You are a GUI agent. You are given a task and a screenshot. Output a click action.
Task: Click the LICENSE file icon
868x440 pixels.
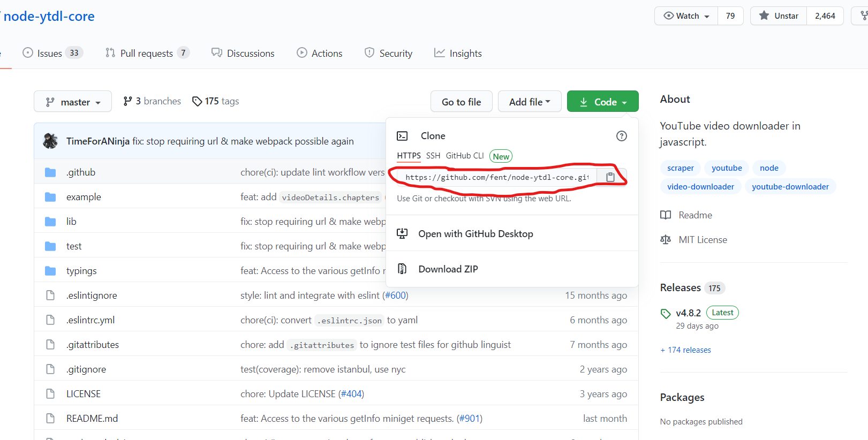tap(50, 394)
